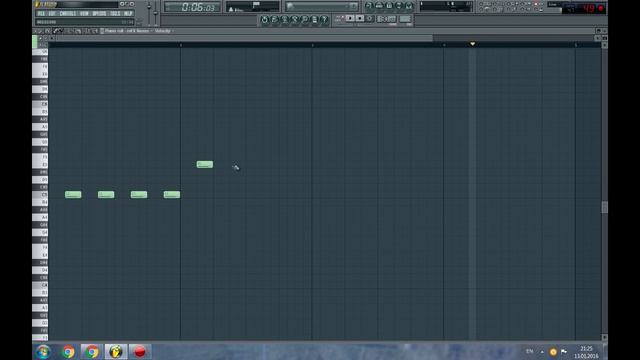
Task: Open the CHANNELS menu
Action: (x=68, y=13)
